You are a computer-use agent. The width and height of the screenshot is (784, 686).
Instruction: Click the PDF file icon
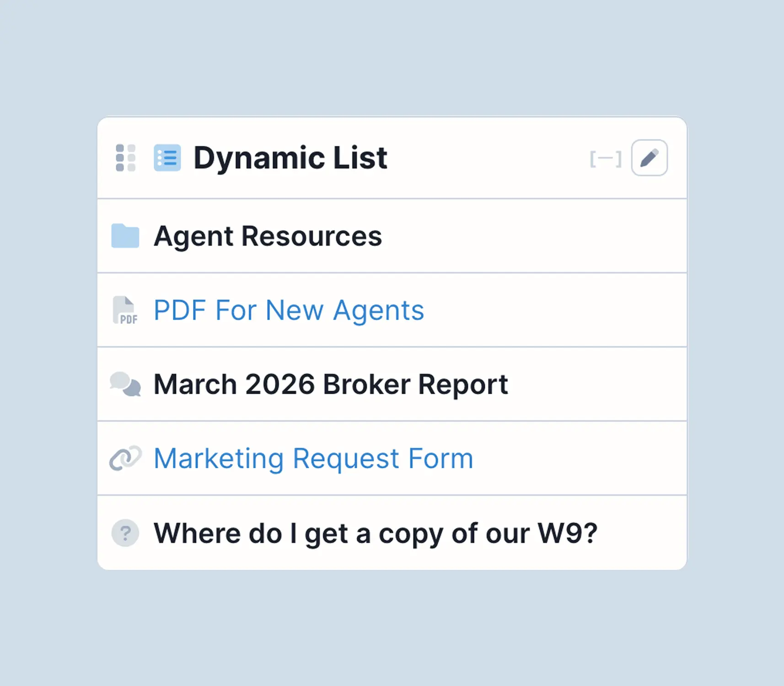(x=125, y=310)
